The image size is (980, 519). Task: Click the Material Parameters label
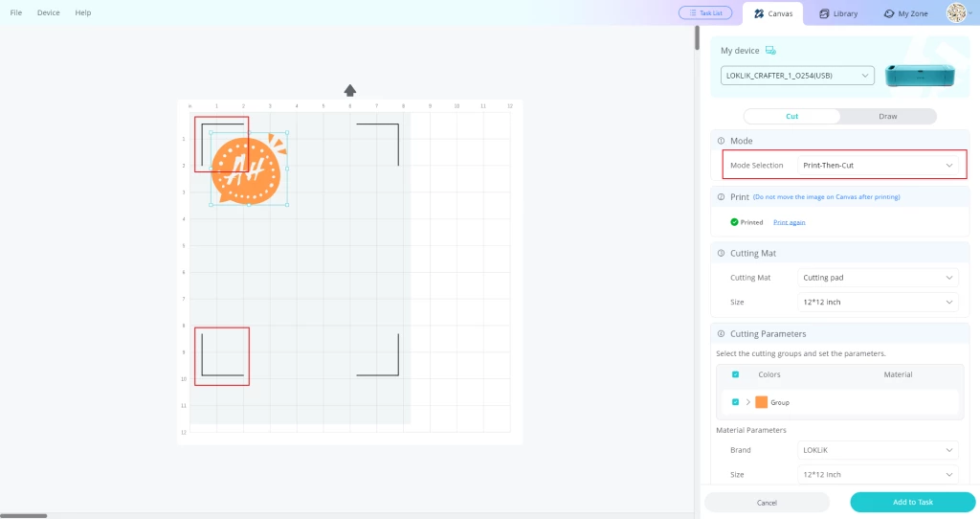[x=751, y=430]
